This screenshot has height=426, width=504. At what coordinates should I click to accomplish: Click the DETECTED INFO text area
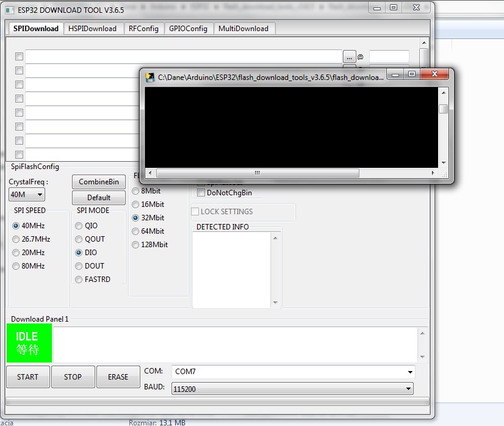(231, 270)
